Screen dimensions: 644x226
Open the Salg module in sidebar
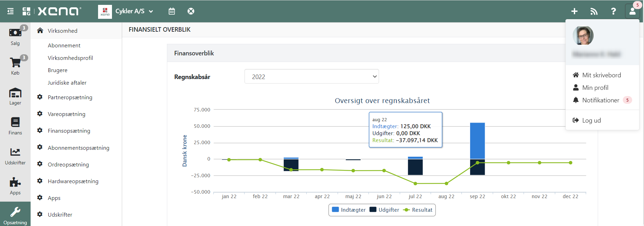click(15, 36)
